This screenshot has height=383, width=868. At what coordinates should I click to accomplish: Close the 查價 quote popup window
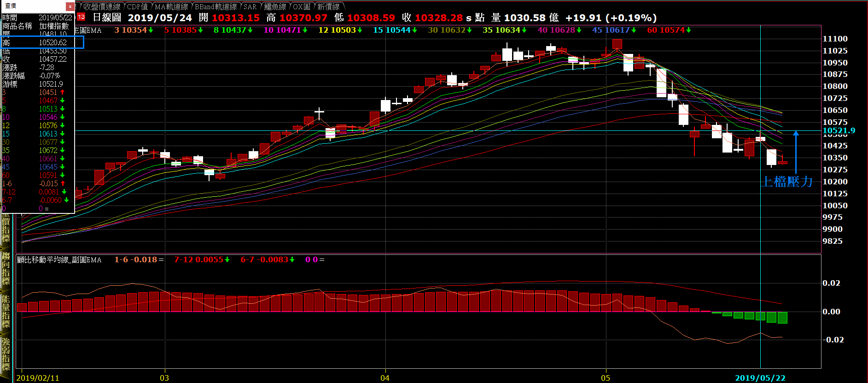click(70, 6)
